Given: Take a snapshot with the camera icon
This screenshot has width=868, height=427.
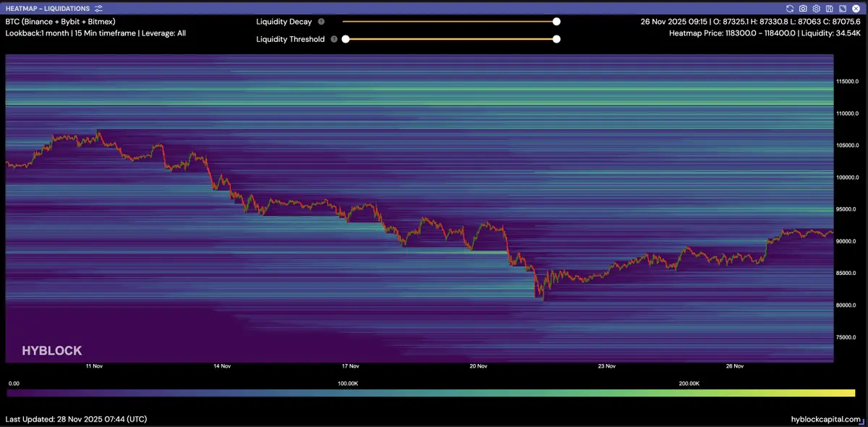Looking at the screenshot, I should click(x=803, y=8).
